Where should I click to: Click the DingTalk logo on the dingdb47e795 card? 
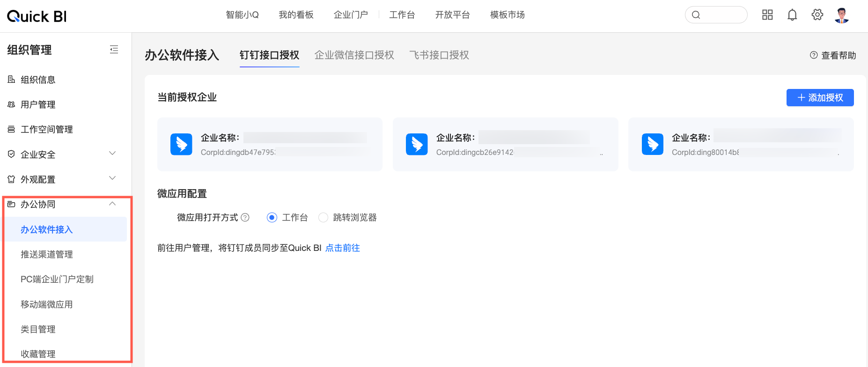coord(181,144)
